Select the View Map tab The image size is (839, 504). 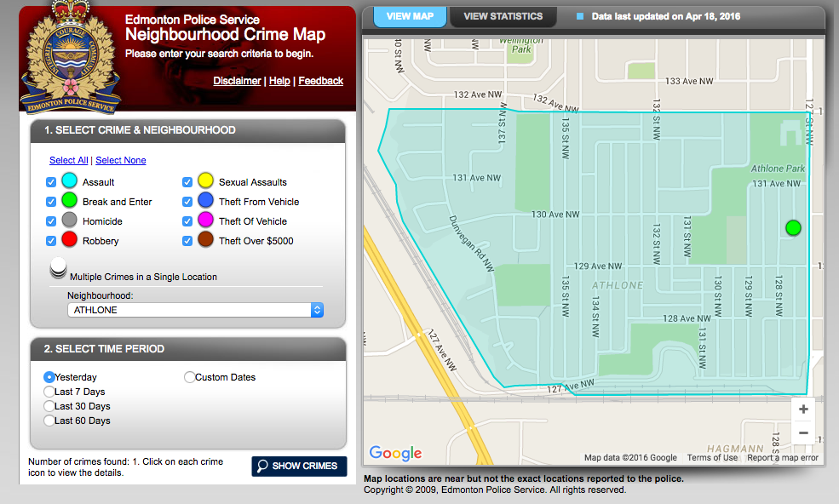click(410, 16)
